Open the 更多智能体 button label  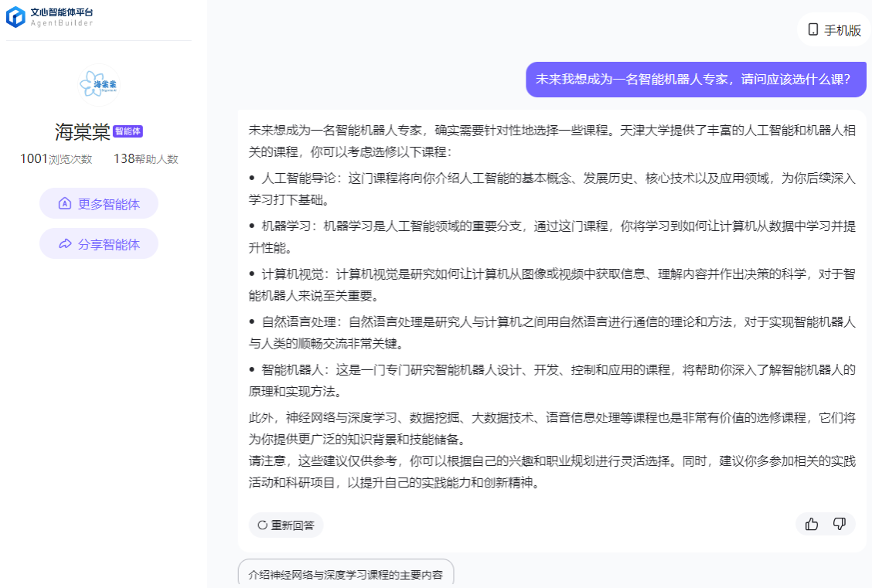(x=109, y=204)
